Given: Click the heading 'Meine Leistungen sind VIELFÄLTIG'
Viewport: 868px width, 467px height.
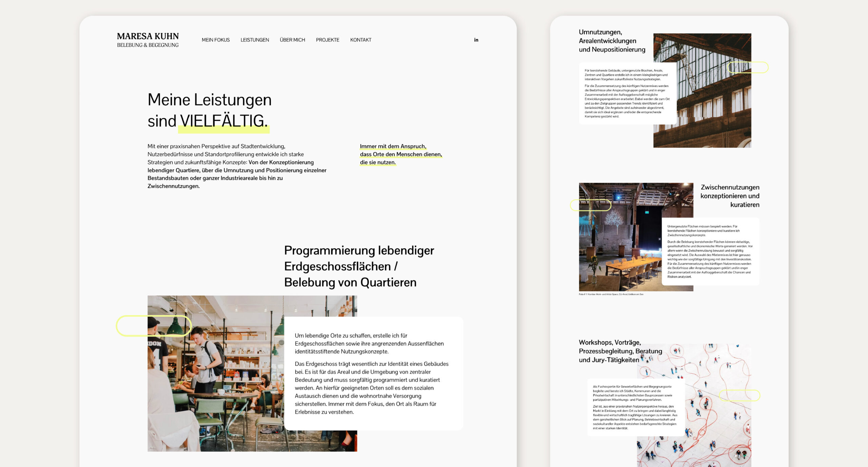Looking at the screenshot, I should coord(209,109).
